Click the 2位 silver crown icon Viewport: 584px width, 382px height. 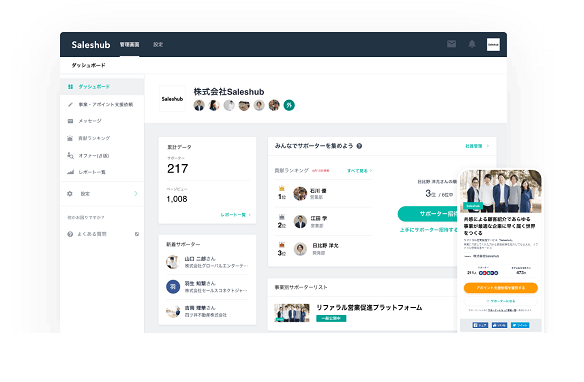(282, 217)
